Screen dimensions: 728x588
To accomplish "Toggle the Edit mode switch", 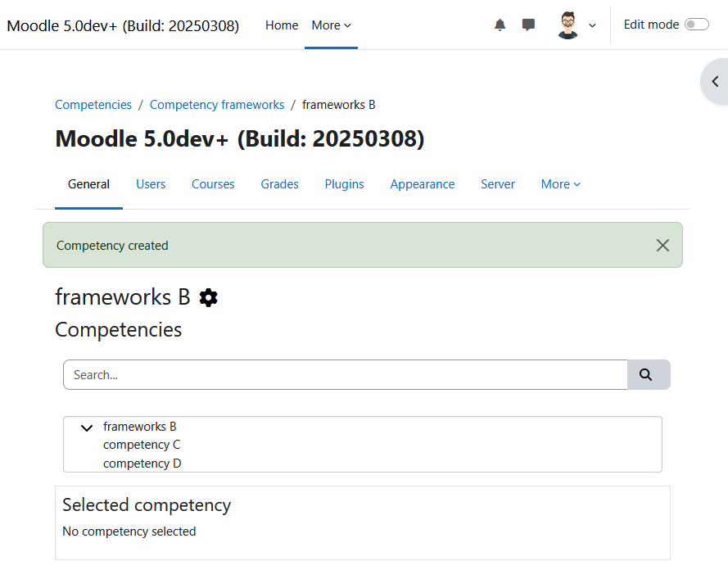I will [697, 25].
